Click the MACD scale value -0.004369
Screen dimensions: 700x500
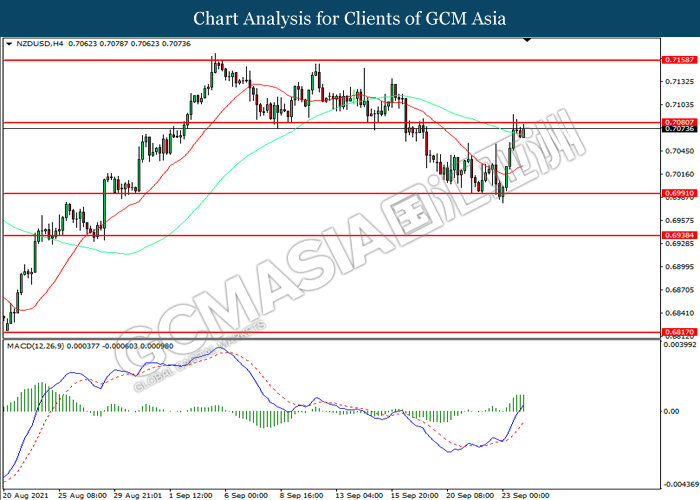[x=681, y=484]
